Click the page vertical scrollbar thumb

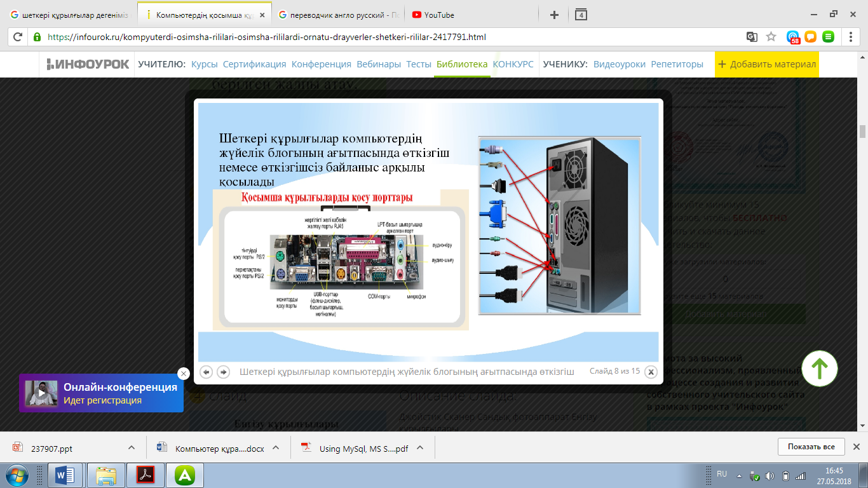point(862,132)
